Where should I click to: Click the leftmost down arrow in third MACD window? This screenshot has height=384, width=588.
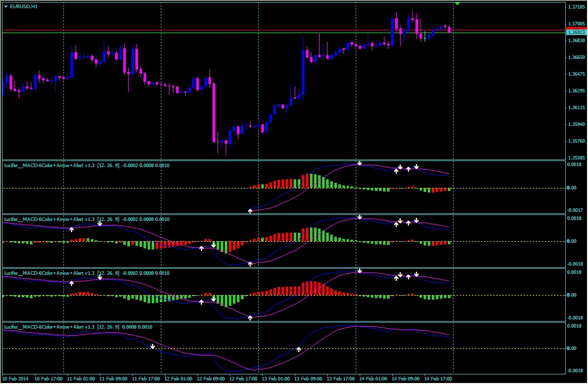pos(100,277)
